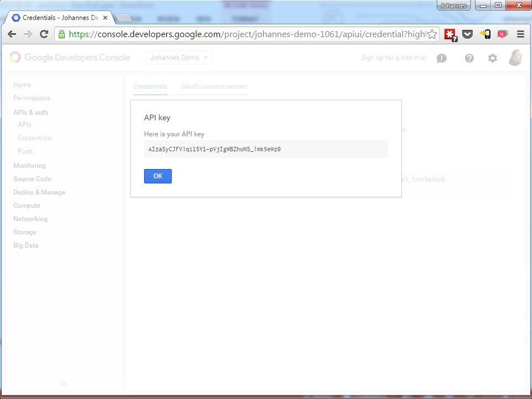
Task: Switch to the Credentials page tab
Action: 150,86
